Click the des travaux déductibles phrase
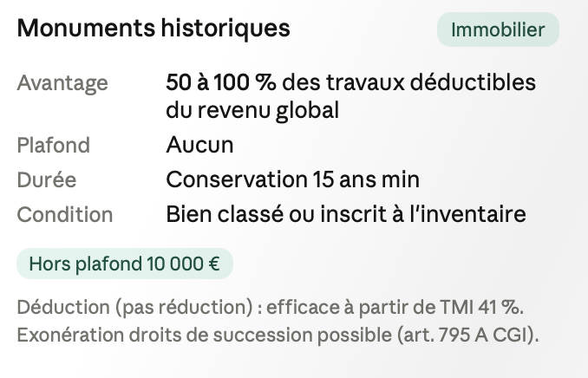The width and height of the screenshot is (588, 378). point(408,82)
